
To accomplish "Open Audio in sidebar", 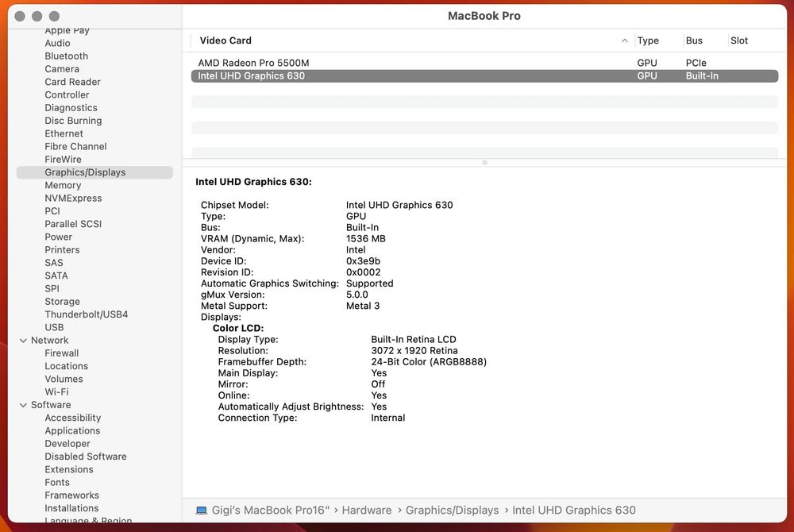I will [57, 43].
